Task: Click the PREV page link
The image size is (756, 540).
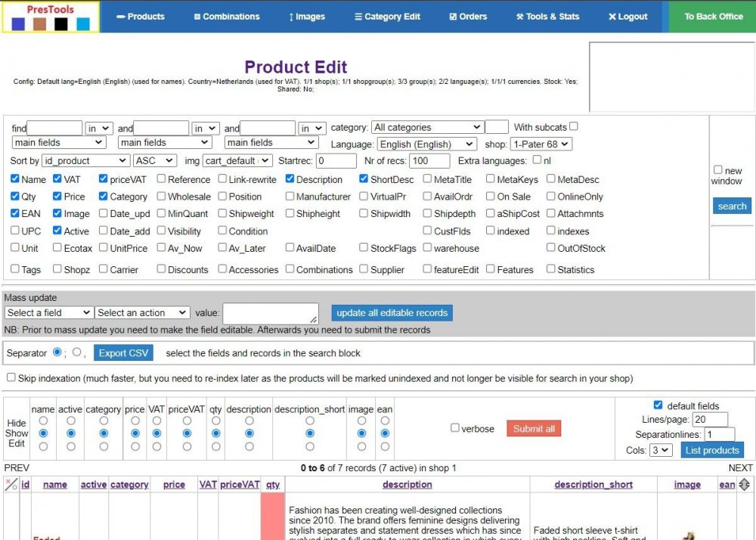Action: [17, 467]
